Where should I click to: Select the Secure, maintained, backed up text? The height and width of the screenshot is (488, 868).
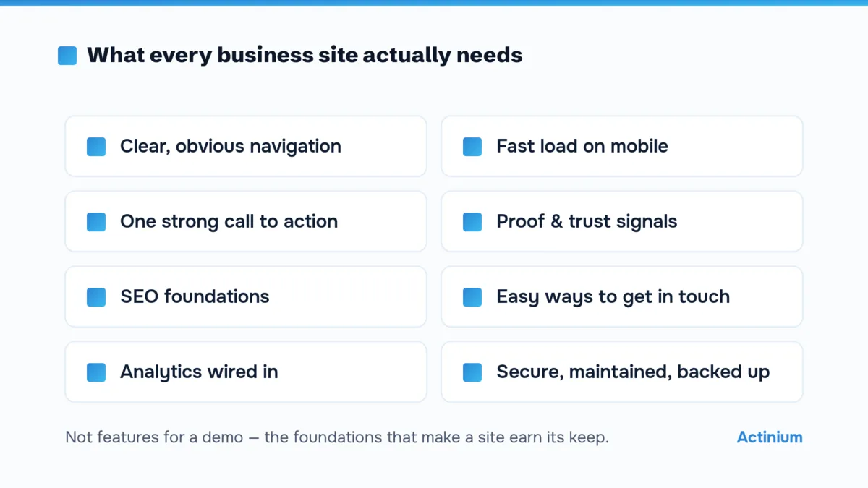(x=633, y=372)
